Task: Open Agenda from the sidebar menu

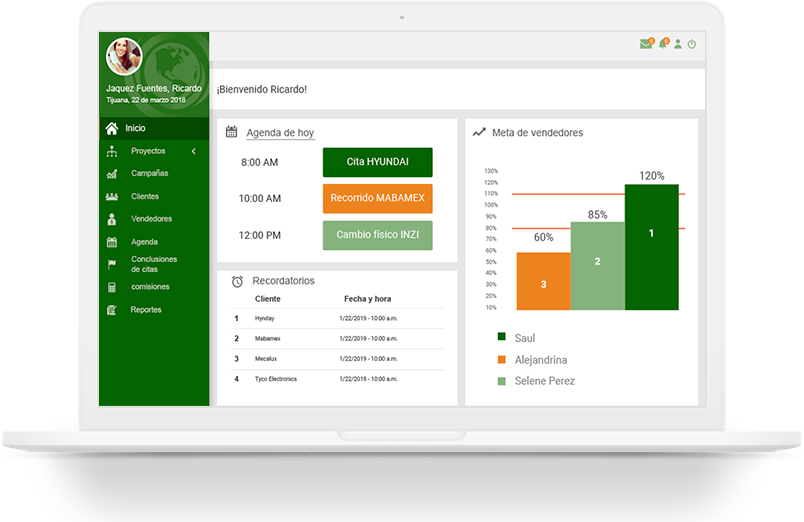Action: point(144,242)
